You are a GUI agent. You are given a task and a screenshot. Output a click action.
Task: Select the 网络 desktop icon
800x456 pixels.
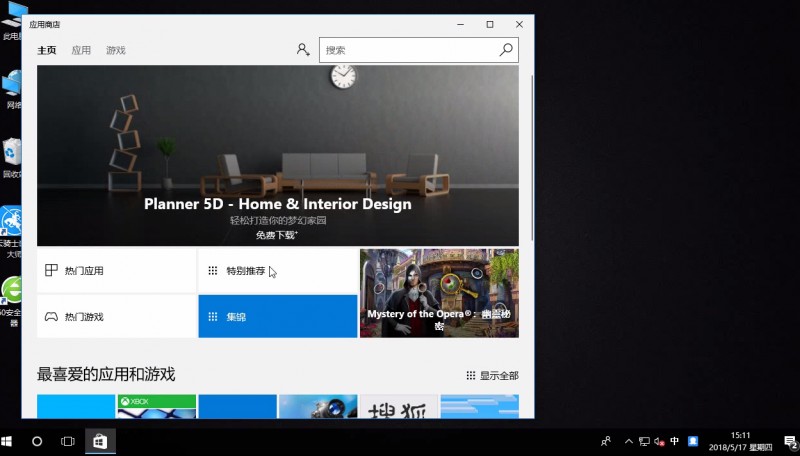11,90
